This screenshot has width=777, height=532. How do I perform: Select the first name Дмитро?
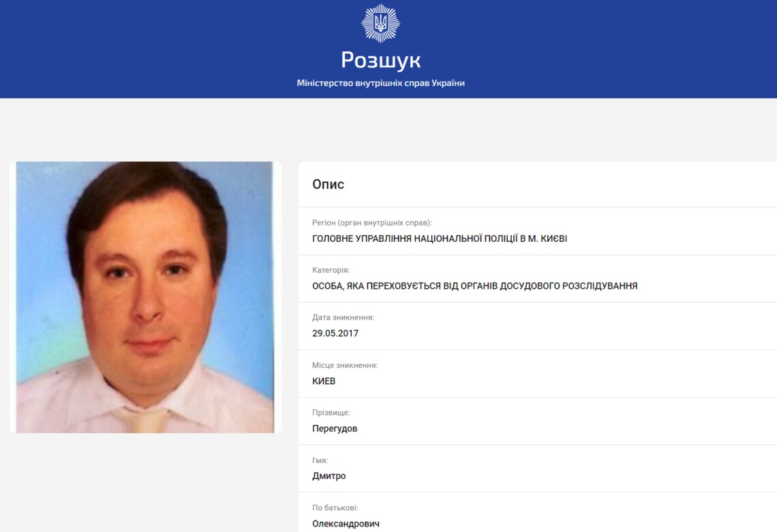pos(329,476)
